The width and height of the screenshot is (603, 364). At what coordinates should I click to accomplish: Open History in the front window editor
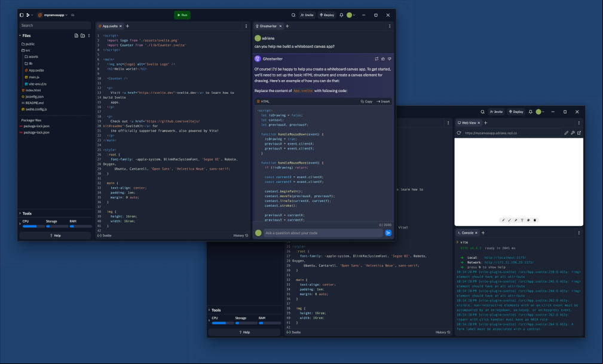[x=241, y=235]
